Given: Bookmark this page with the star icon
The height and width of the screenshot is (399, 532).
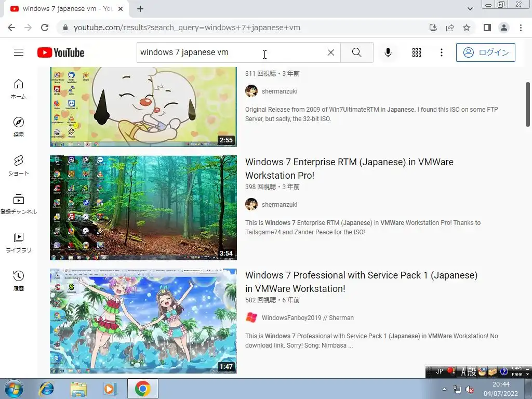Looking at the screenshot, I should (467, 28).
